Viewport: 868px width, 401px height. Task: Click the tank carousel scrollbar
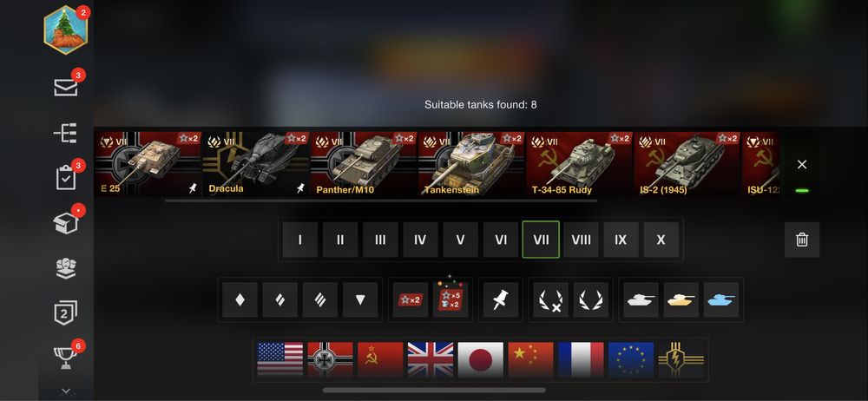click(x=381, y=200)
